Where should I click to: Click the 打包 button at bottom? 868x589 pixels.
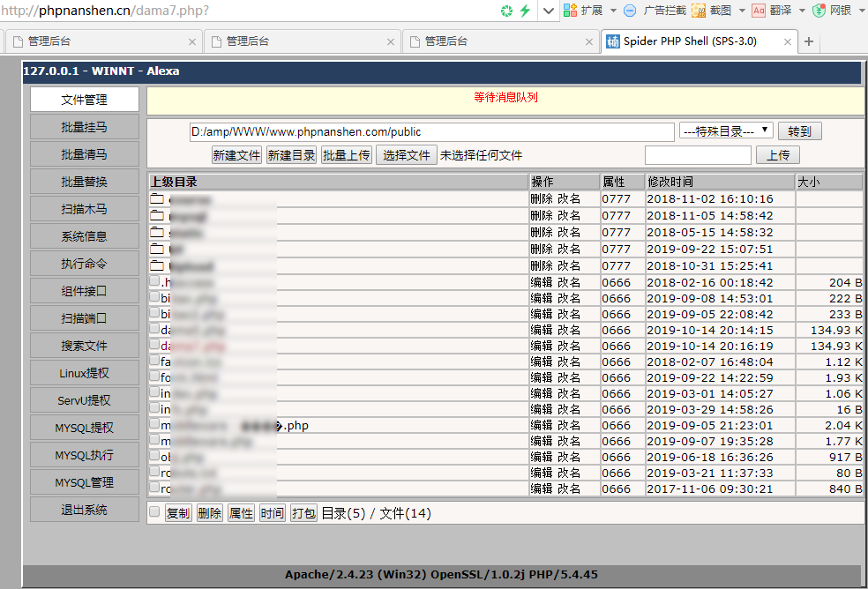(303, 513)
